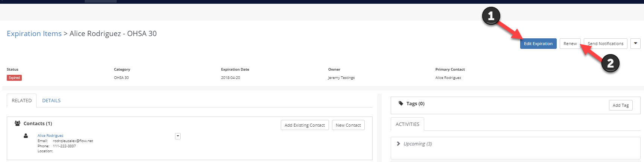
Task: Click owner name Jeremy Testings
Action: pos(341,78)
